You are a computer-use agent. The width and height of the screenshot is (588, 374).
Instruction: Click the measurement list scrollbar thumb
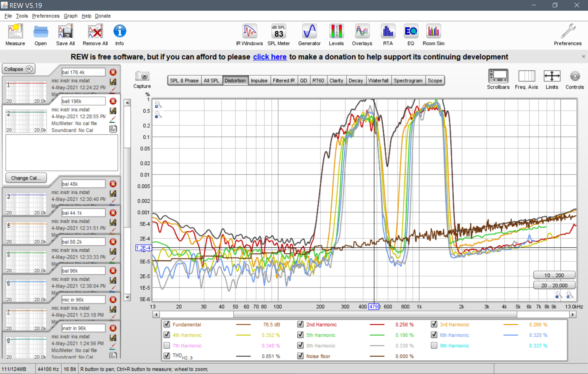click(127, 187)
